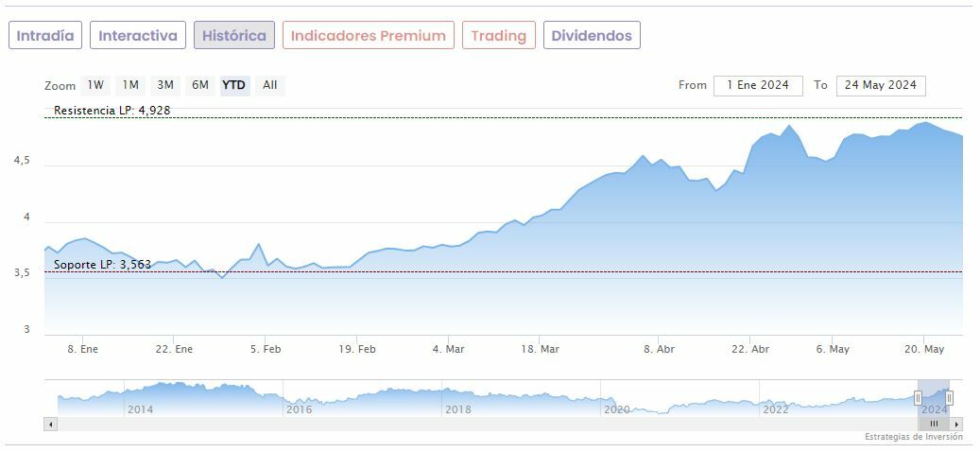Go to the Trading tab
This screenshot has width=980, height=452.
(x=498, y=36)
